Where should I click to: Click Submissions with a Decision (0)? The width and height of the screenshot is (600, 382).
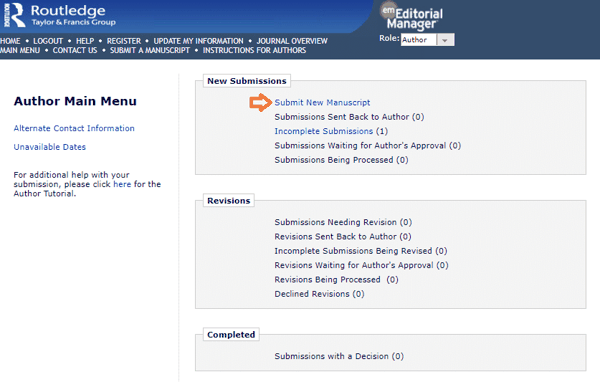(x=339, y=356)
